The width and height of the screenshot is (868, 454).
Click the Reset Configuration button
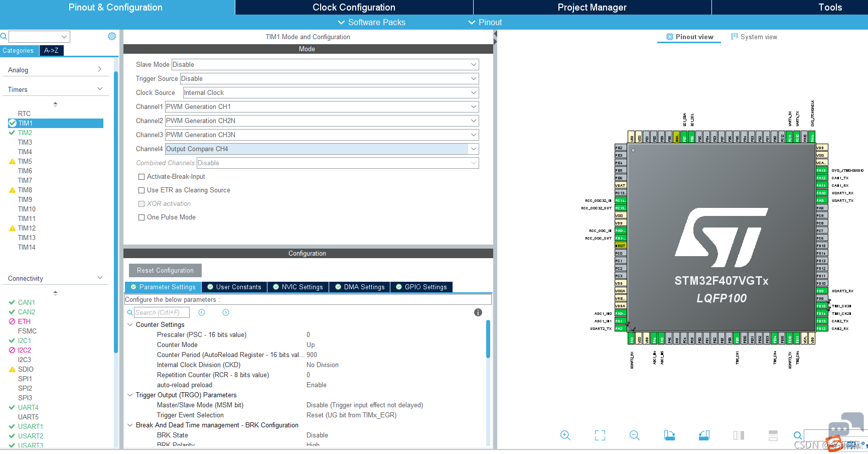pyautogui.click(x=165, y=271)
